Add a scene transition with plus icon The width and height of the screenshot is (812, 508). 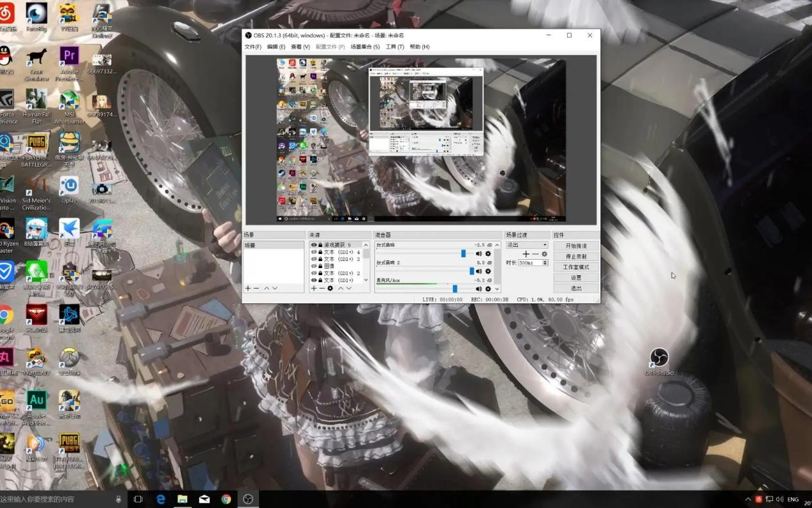(x=526, y=254)
